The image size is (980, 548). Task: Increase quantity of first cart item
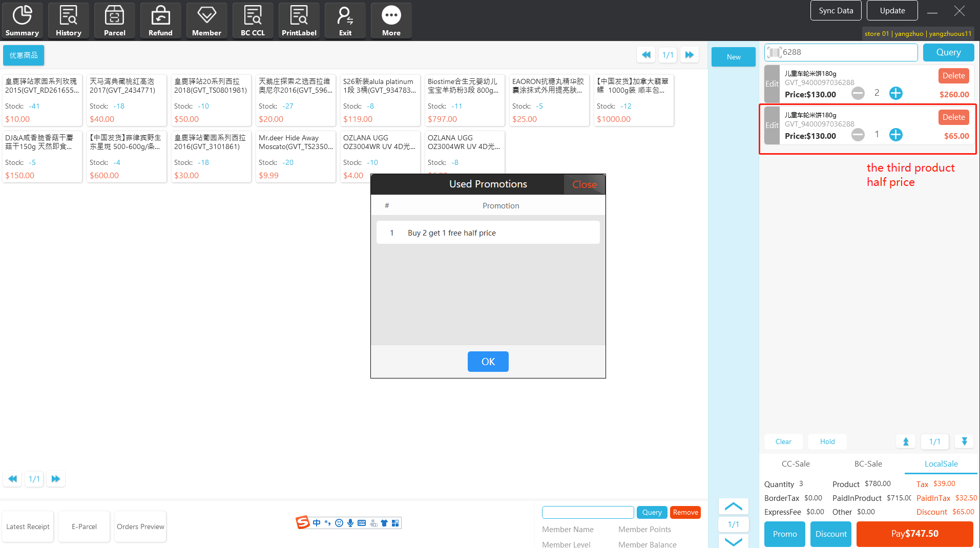tap(895, 93)
